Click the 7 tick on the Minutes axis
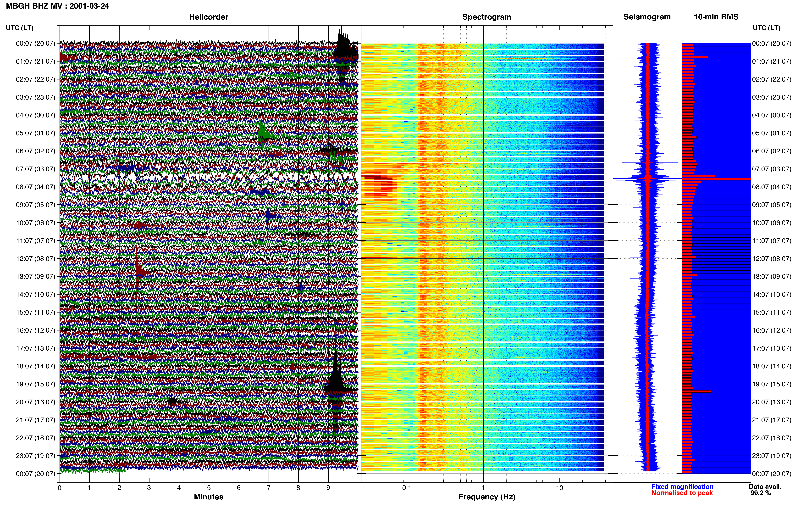The width and height of the screenshot is (812, 508). (269, 488)
